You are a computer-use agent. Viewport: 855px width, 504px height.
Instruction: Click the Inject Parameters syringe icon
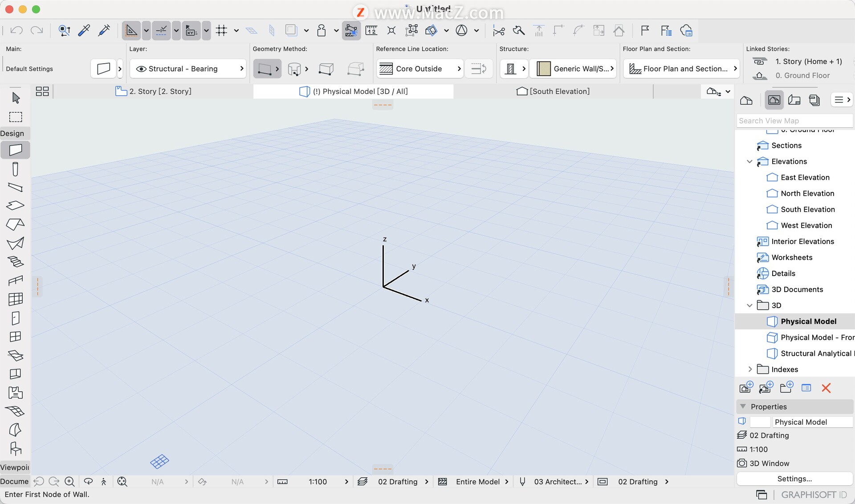tap(104, 30)
